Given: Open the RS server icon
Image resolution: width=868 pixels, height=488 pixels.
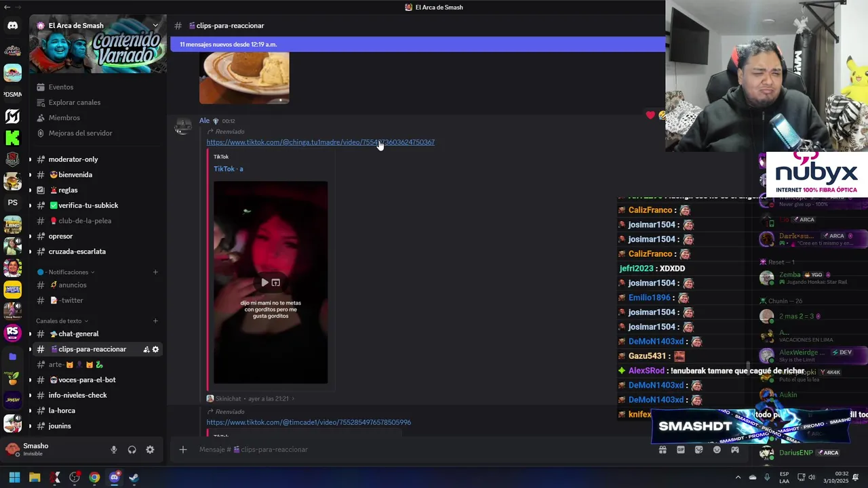Looking at the screenshot, I should click(12, 333).
